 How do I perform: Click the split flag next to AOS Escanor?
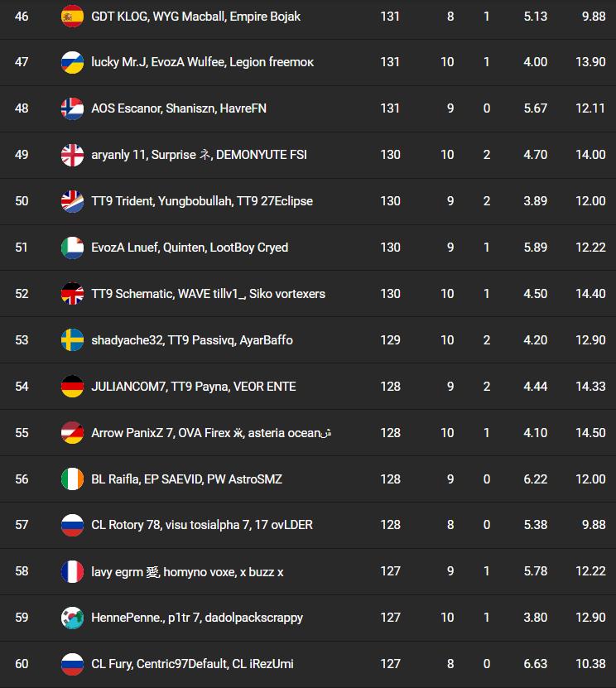coord(73,108)
